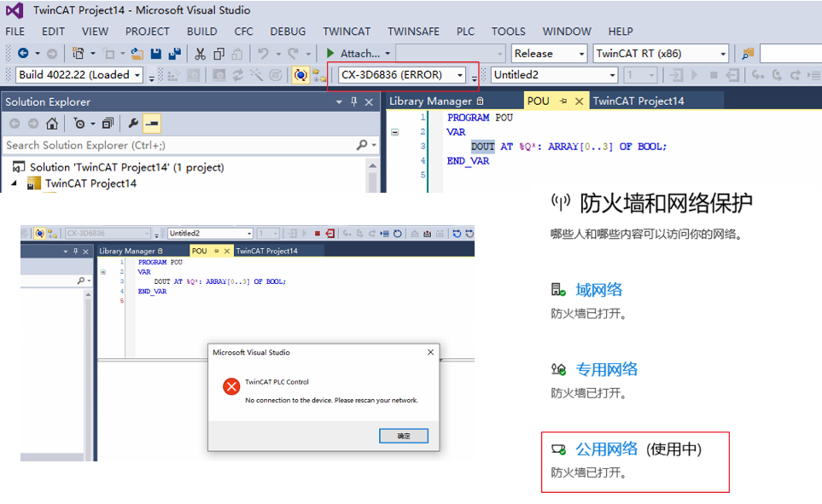Image resolution: width=822 pixels, height=504 pixels.
Task: Open the Attach dropdown arrow
Action: [388, 54]
